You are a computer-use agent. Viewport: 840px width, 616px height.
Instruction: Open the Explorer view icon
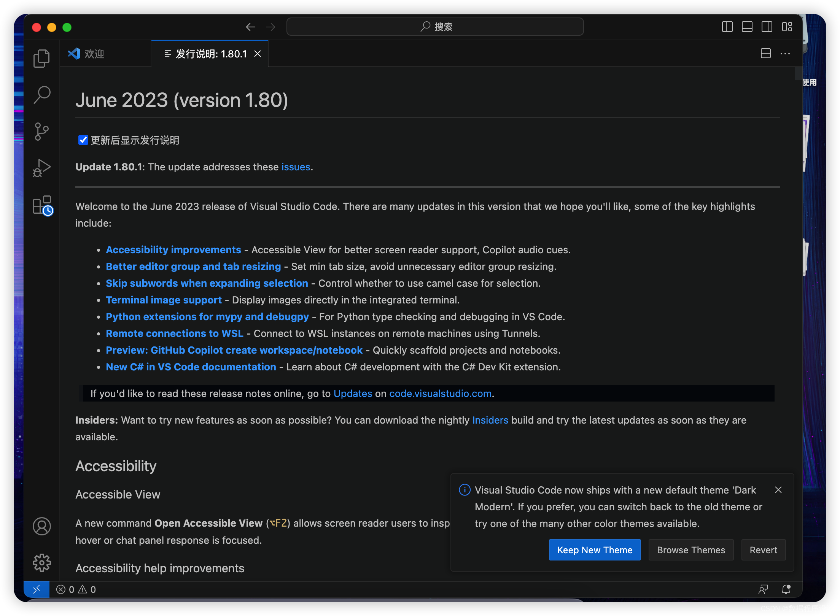(x=41, y=58)
